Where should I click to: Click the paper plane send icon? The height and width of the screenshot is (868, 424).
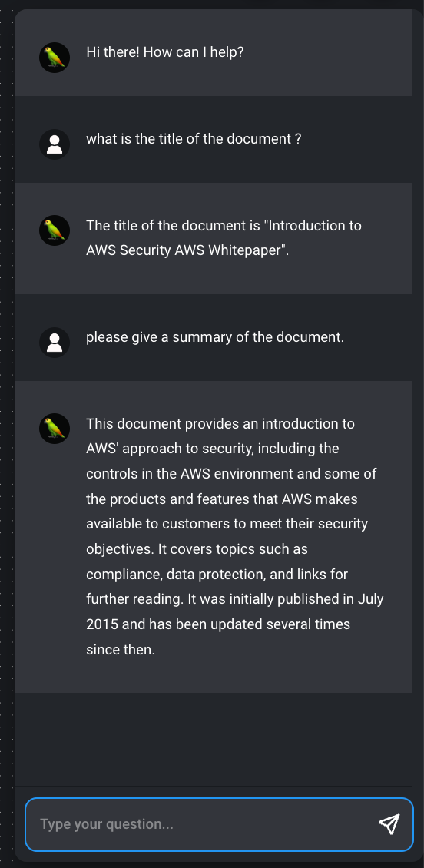click(x=389, y=823)
